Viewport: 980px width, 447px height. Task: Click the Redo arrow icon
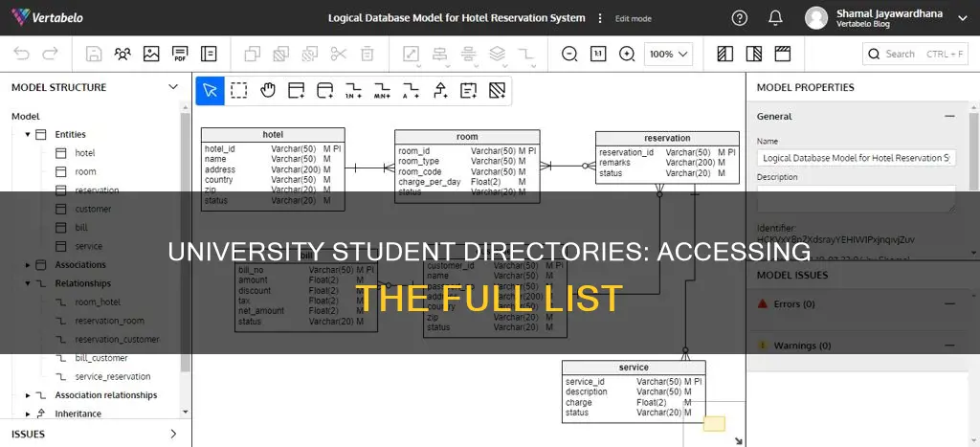click(x=50, y=54)
